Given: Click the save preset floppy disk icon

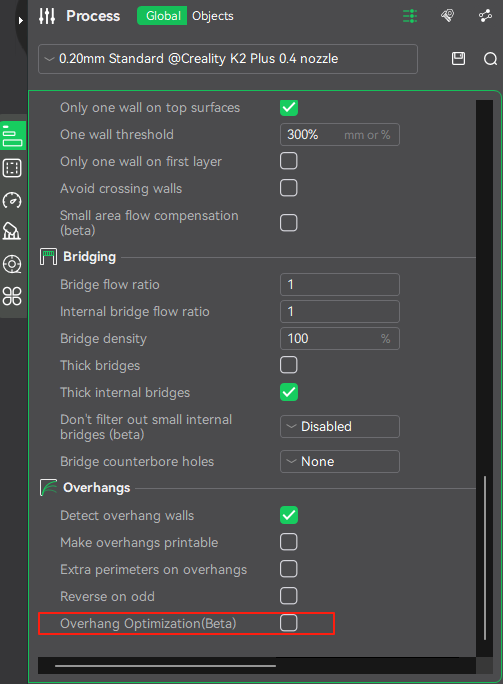Looking at the screenshot, I should (x=458, y=58).
